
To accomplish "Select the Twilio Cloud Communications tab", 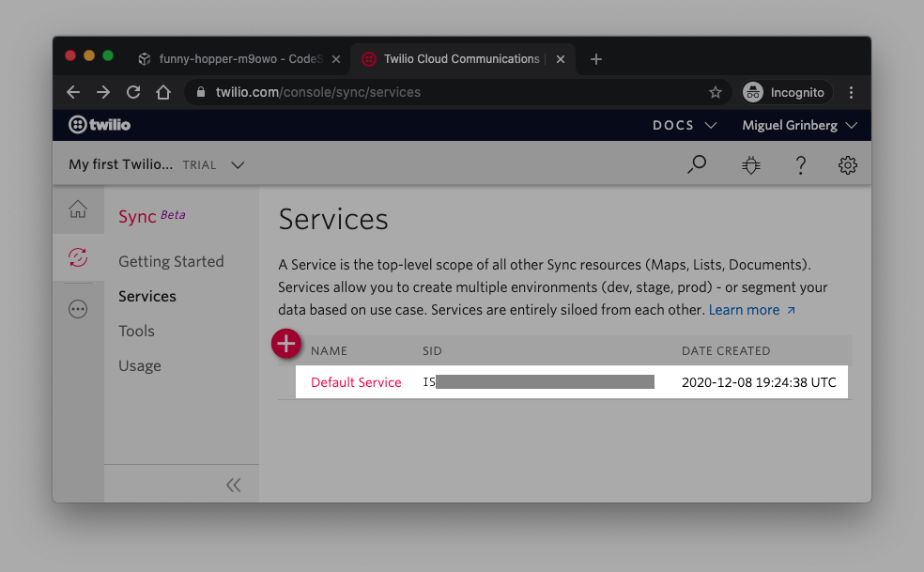I will [x=461, y=59].
